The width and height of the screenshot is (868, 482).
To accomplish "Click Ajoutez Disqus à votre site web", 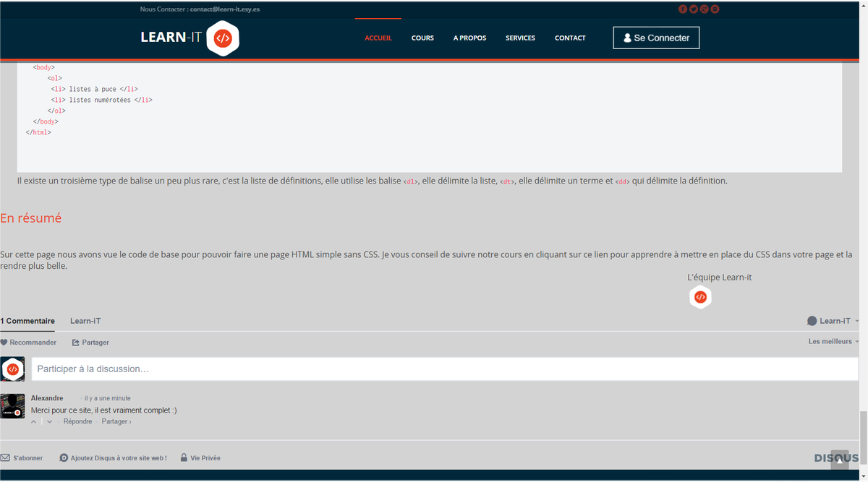I will pyautogui.click(x=113, y=458).
